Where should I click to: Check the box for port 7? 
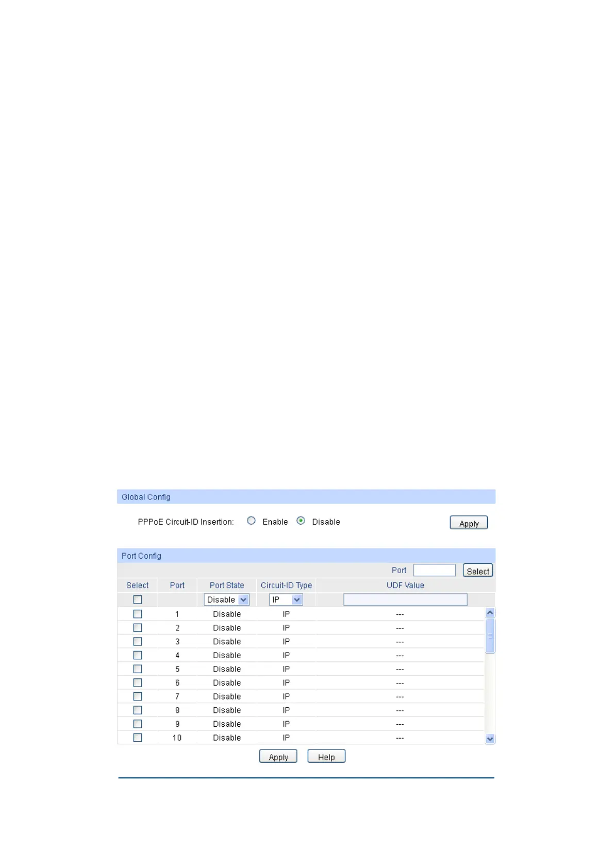138,697
